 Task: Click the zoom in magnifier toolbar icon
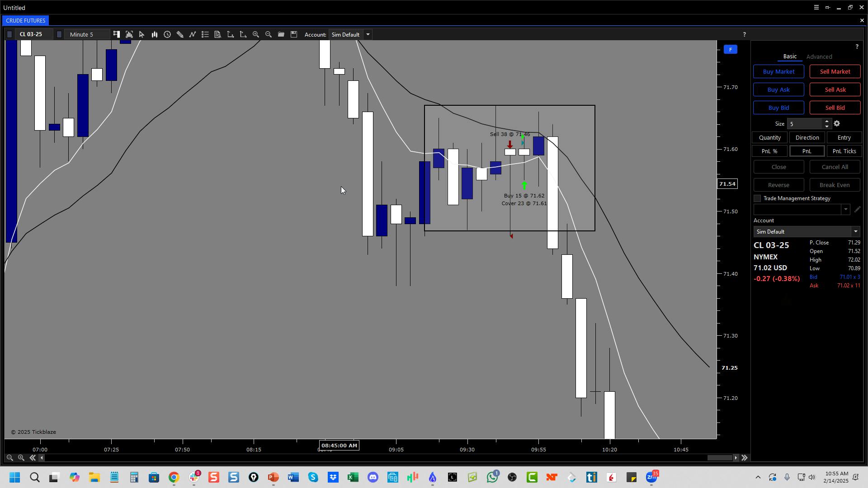click(256, 34)
